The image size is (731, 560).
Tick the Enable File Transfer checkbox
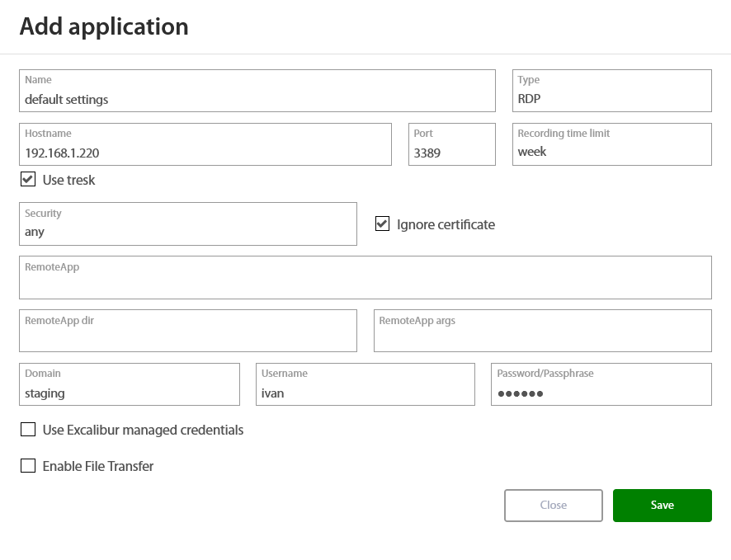pyautogui.click(x=28, y=466)
